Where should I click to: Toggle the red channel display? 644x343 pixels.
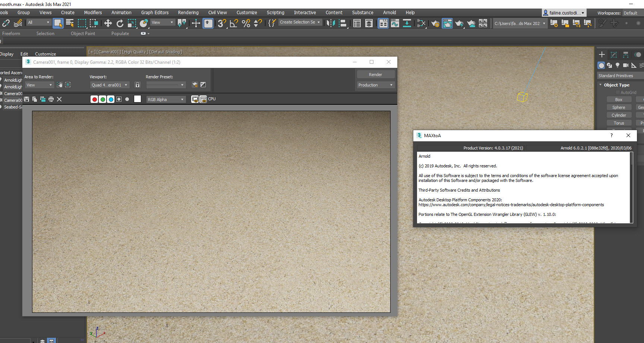(x=94, y=99)
